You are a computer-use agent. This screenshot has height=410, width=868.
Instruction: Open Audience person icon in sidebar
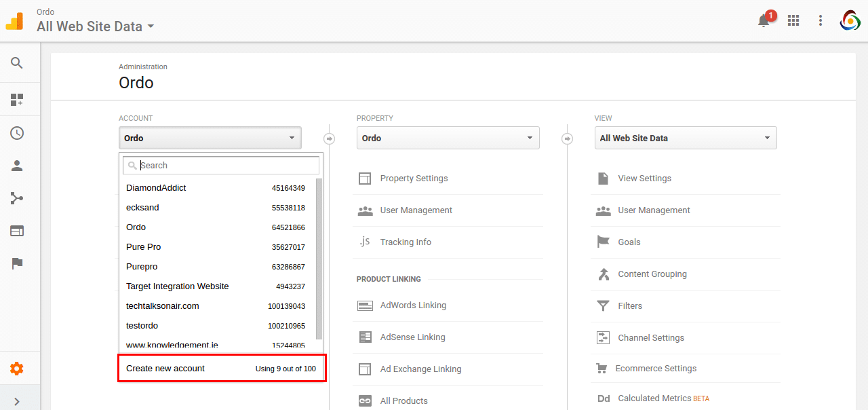click(x=17, y=166)
